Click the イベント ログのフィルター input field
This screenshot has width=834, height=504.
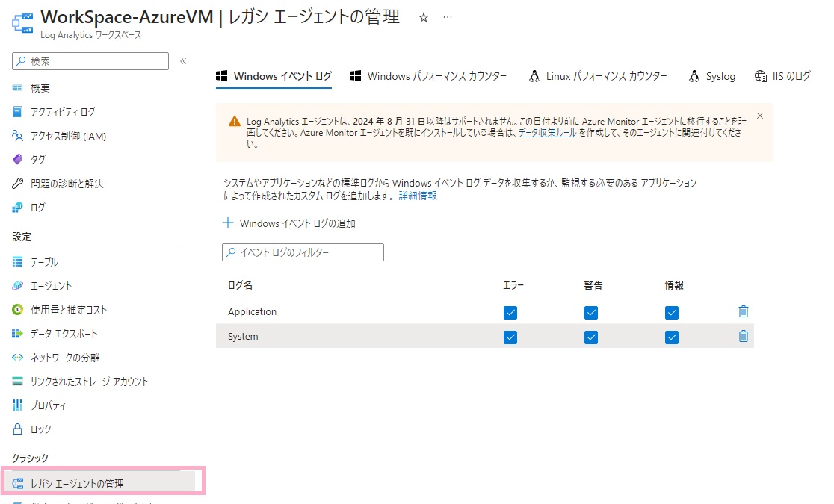pos(303,252)
